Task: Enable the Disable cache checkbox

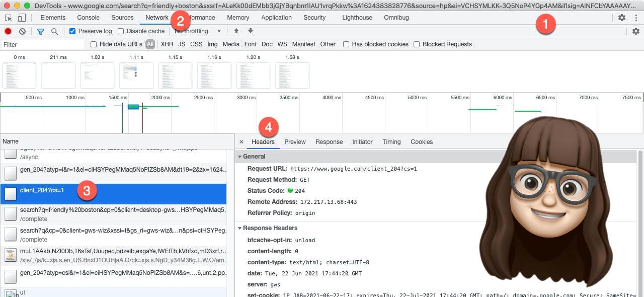Action: tap(121, 31)
